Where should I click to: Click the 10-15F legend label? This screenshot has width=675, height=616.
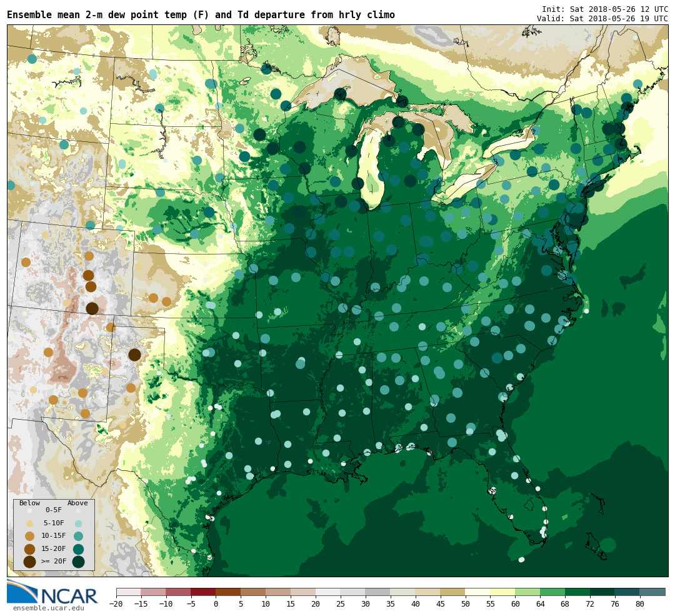pyautogui.click(x=53, y=536)
